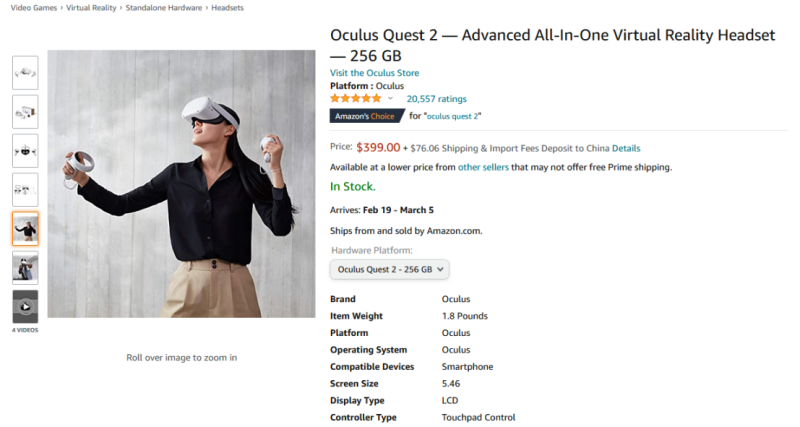The width and height of the screenshot is (800, 427).
Task: Open the Hardware Platform dropdown
Action: 390,269
